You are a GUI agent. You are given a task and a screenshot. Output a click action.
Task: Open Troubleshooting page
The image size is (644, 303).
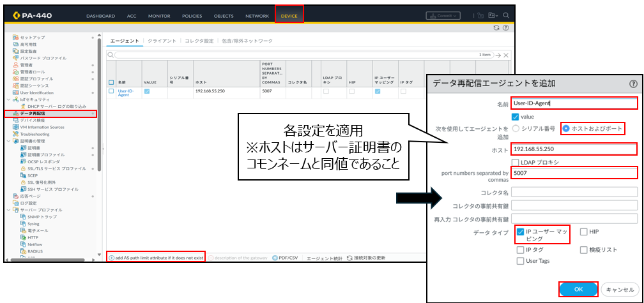coord(34,134)
